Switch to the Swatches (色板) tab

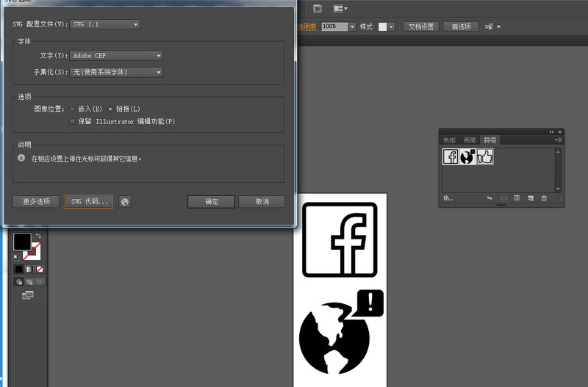[x=449, y=140]
